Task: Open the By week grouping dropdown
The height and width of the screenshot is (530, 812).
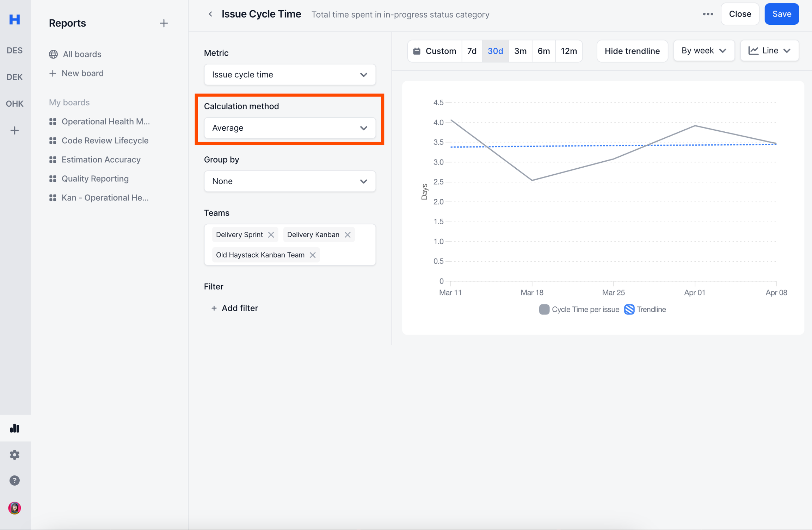Action: coord(703,51)
